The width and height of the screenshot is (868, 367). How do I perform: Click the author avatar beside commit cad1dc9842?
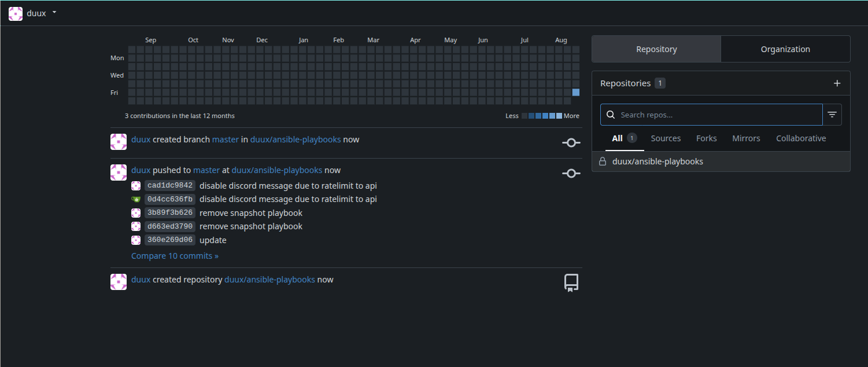click(136, 185)
